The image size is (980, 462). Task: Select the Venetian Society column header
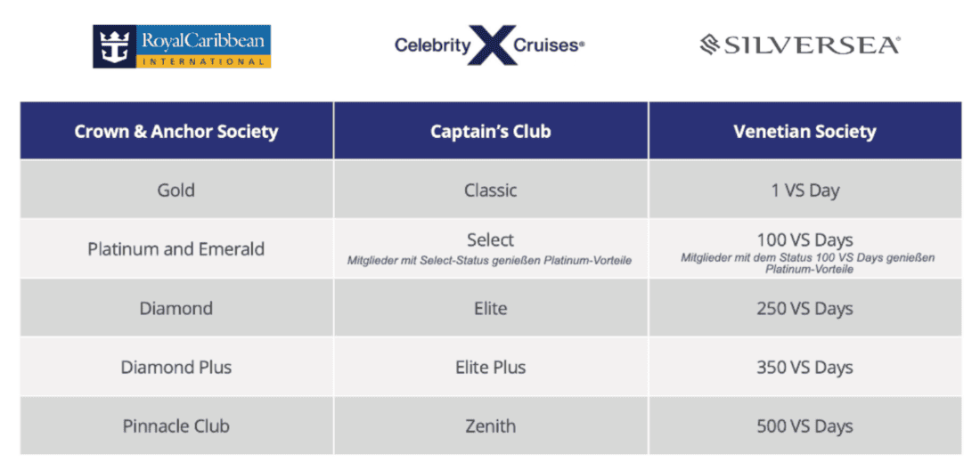805,131
